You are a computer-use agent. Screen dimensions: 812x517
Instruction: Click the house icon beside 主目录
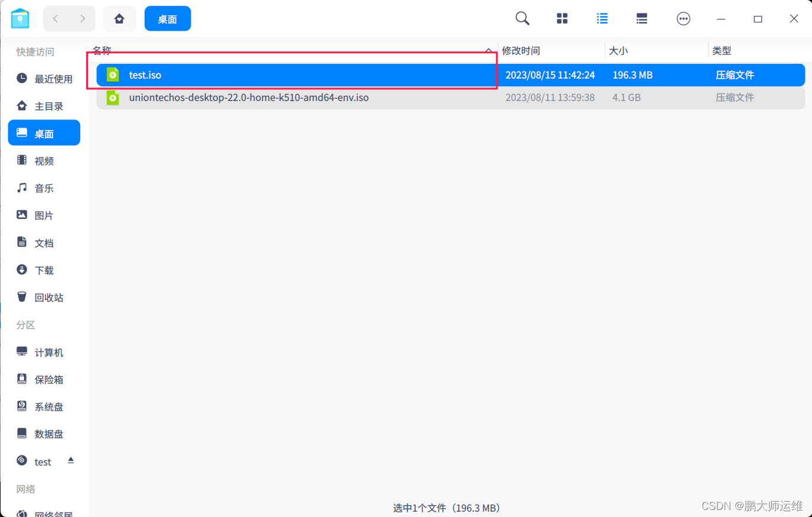coord(22,105)
